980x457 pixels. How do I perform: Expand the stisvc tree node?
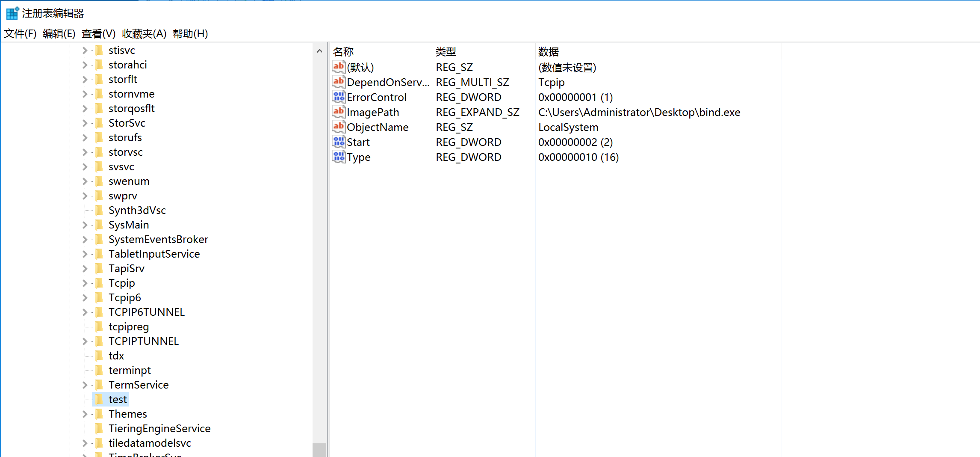[x=85, y=50]
